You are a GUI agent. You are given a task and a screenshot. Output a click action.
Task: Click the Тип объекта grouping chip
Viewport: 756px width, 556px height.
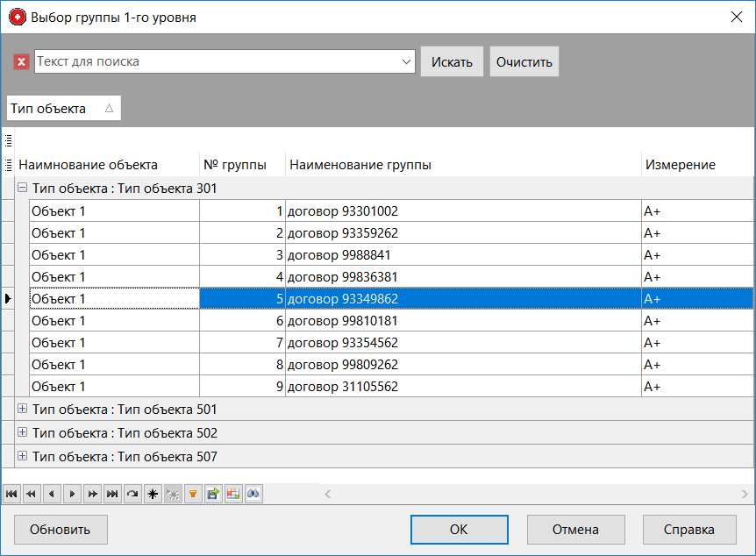coord(62,108)
